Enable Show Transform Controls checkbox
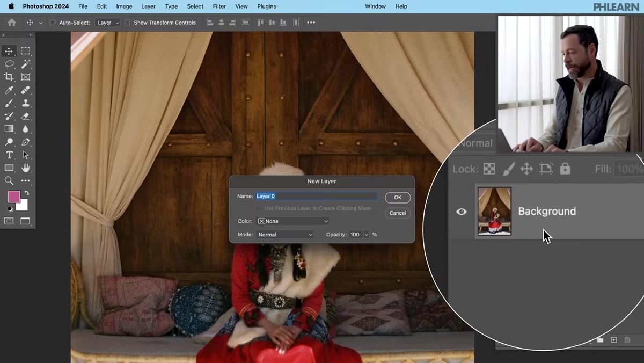This screenshot has height=363, width=644. point(127,23)
